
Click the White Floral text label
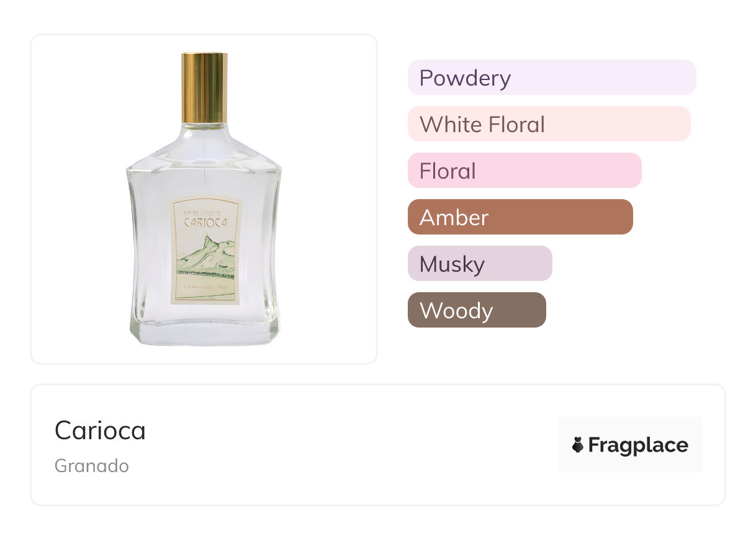(482, 124)
